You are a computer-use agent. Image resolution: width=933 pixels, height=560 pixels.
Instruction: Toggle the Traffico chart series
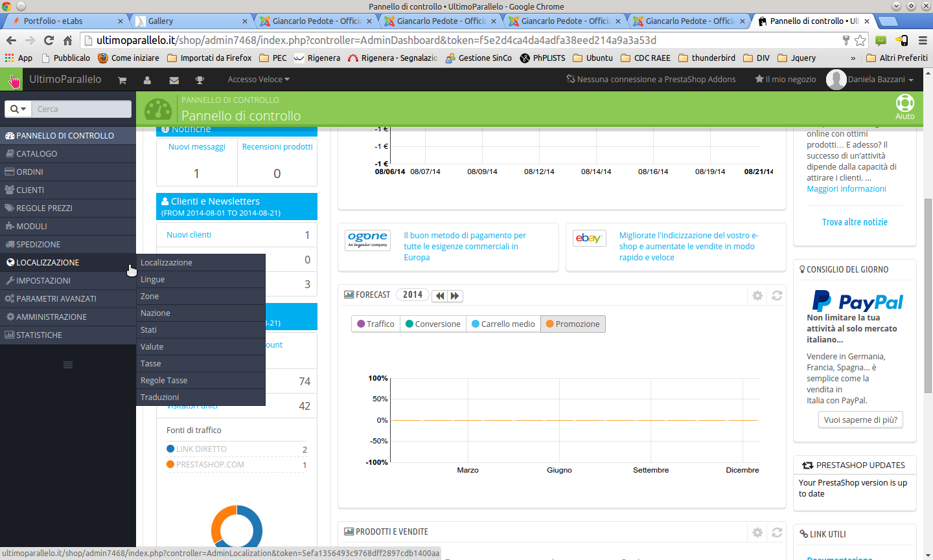click(x=376, y=324)
